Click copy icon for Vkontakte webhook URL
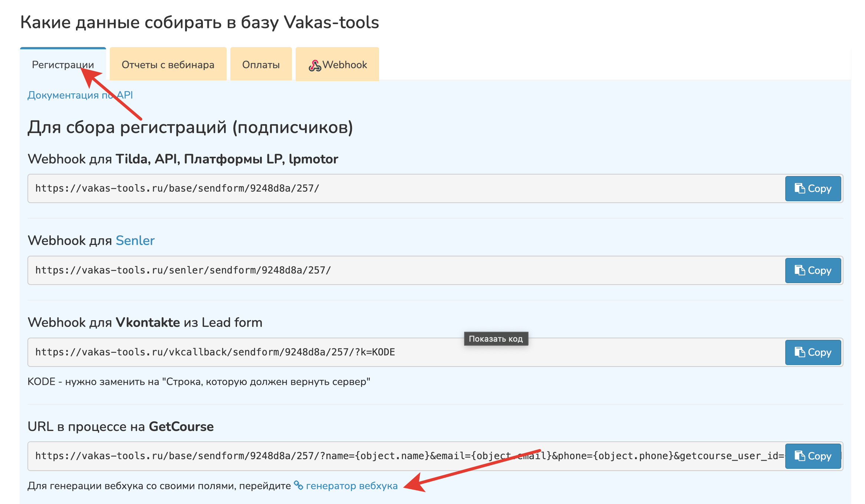The width and height of the screenshot is (865, 504). 799,352
